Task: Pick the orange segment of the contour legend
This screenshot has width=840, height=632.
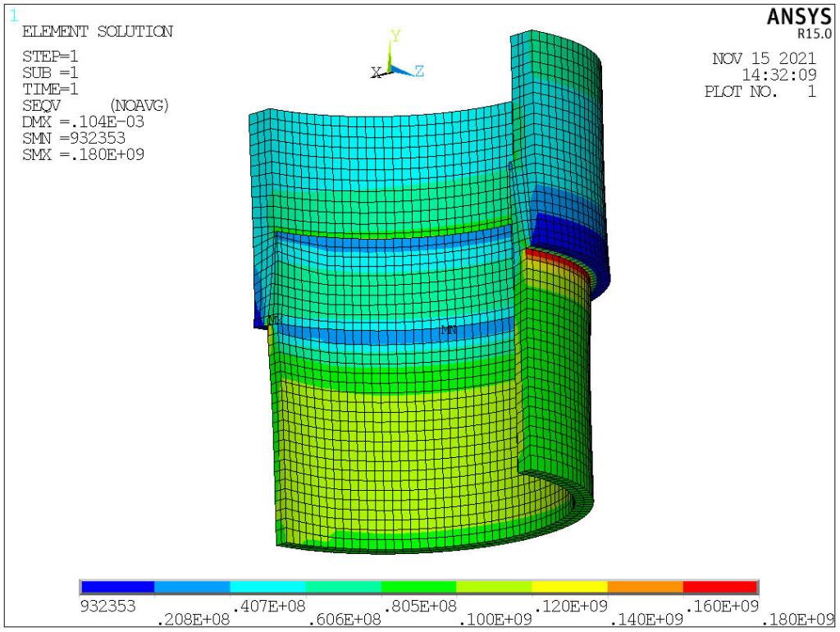Action: (x=645, y=587)
